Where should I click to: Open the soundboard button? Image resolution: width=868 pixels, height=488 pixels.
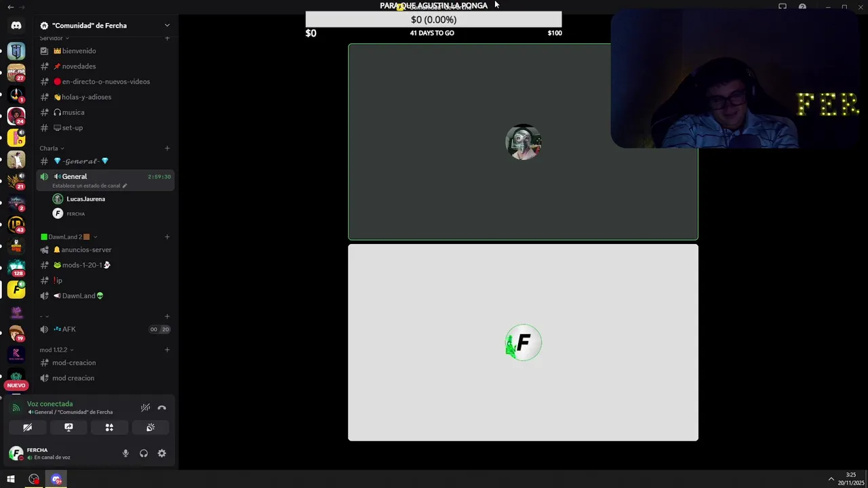[151, 428]
